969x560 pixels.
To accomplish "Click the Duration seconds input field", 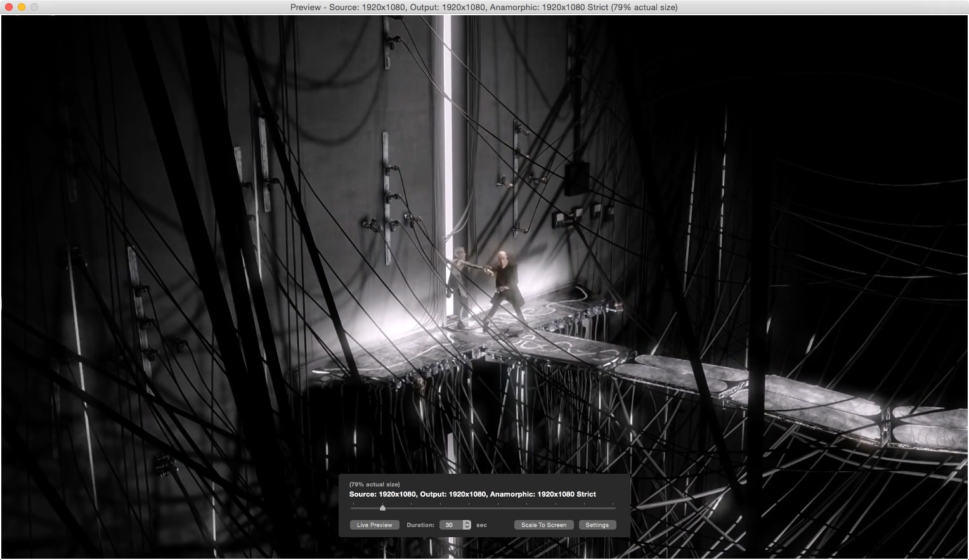I will pos(450,525).
